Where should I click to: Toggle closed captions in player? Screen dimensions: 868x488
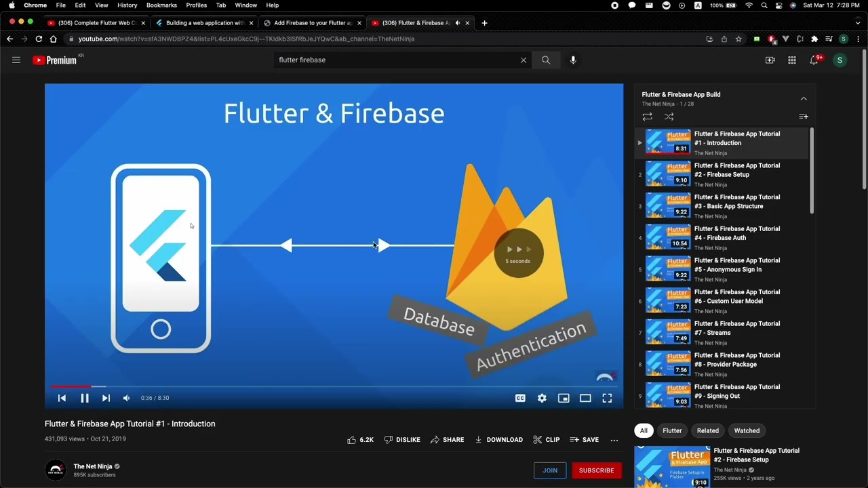[x=520, y=398]
